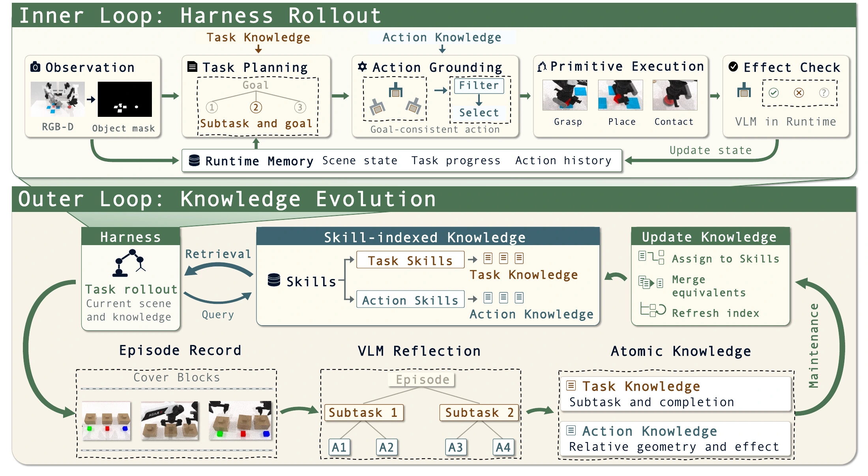The width and height of the screenshot is (868, 476).
Task: Click the note icon beside Task Knowledge card
Action: (571, 385)
